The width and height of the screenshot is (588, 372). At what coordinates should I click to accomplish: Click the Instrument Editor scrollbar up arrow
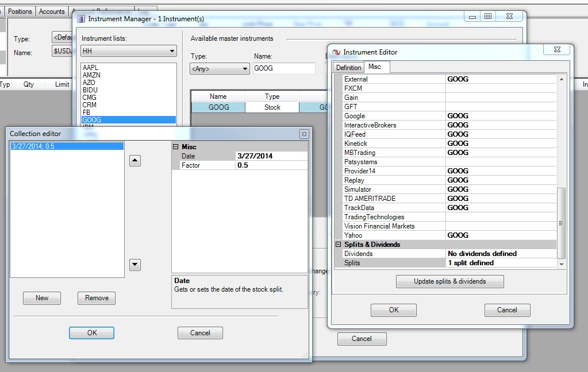[562, 79]
